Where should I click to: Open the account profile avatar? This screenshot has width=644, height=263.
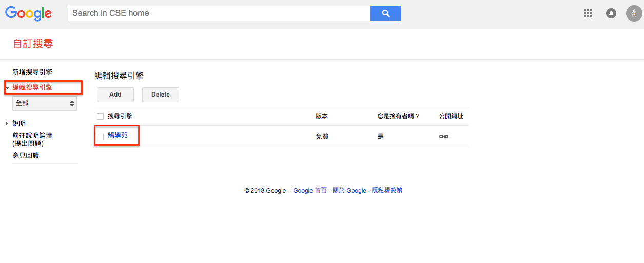(634, 13)
